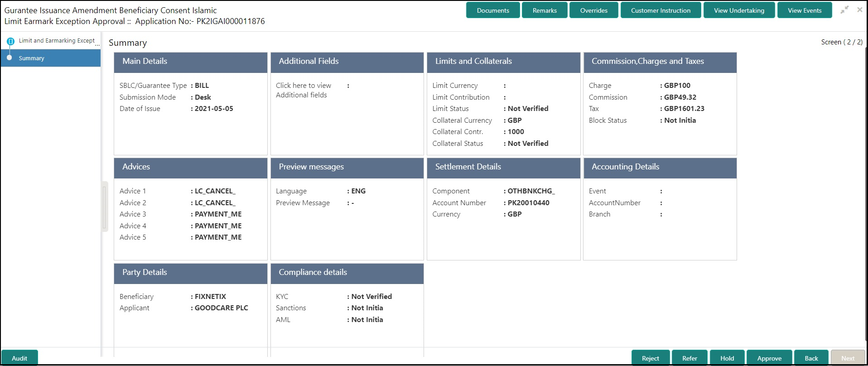This screenshot has width=868, height=366.
Task: Close the screen with the X icon
Action: 859,10
